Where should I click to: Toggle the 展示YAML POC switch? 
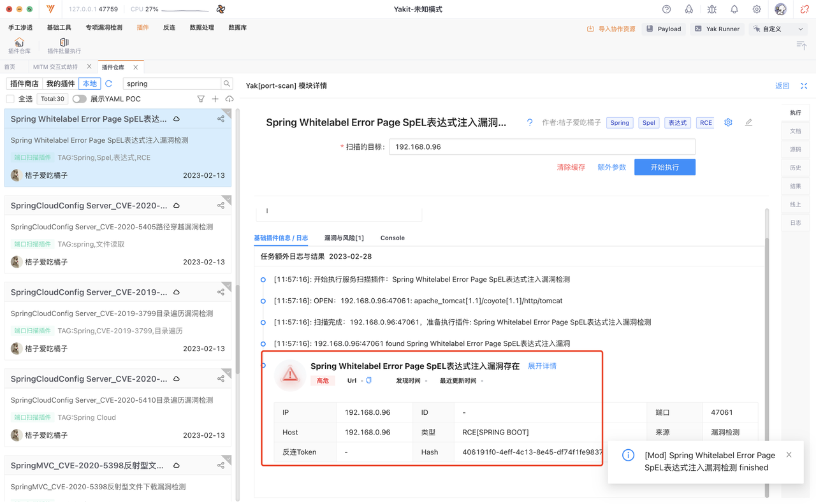click(x=79, y=99)
